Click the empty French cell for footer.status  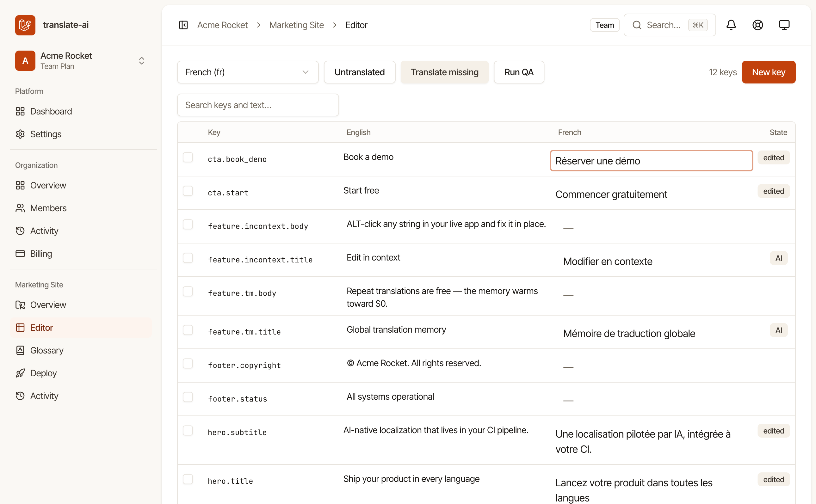(x=568, y=400)
